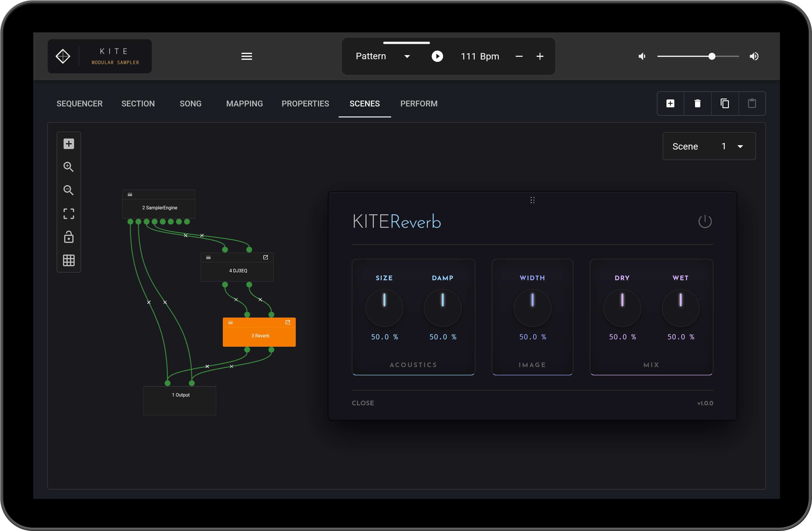The height and width of the screenshot is (531, 812).
Task: Toggle the KITEReverb power button
Action: tap(705, 222)
